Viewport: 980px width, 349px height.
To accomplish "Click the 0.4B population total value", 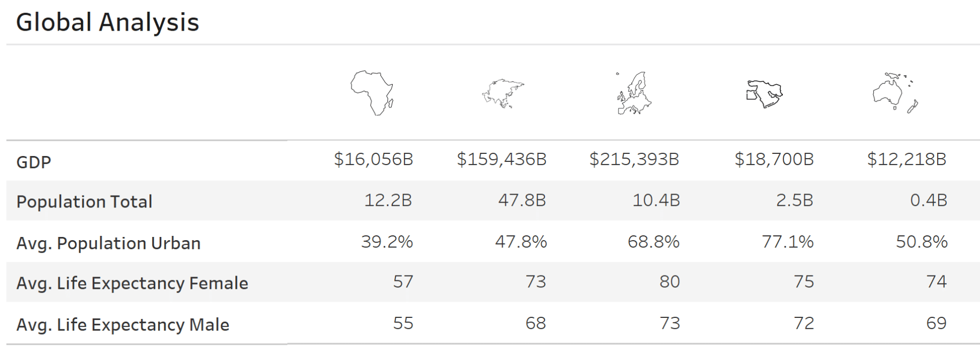I will point(929,200).
